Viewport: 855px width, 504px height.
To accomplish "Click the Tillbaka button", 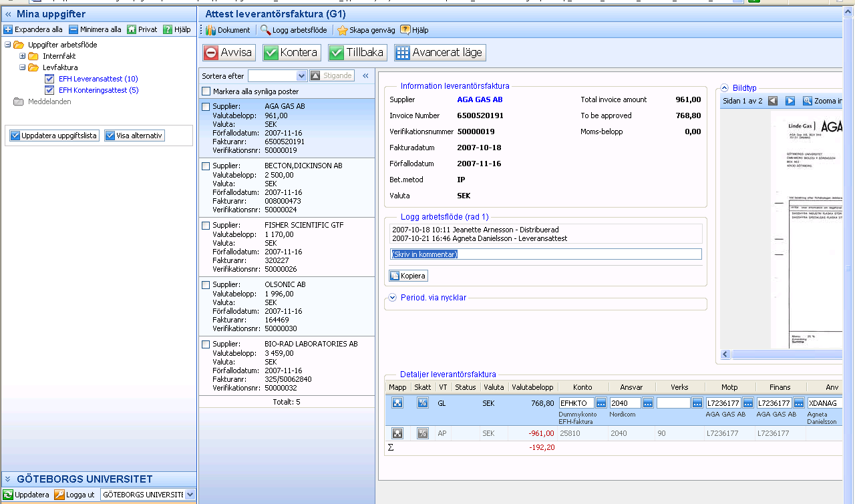I will pyautogui.click(x=357, y=53).
